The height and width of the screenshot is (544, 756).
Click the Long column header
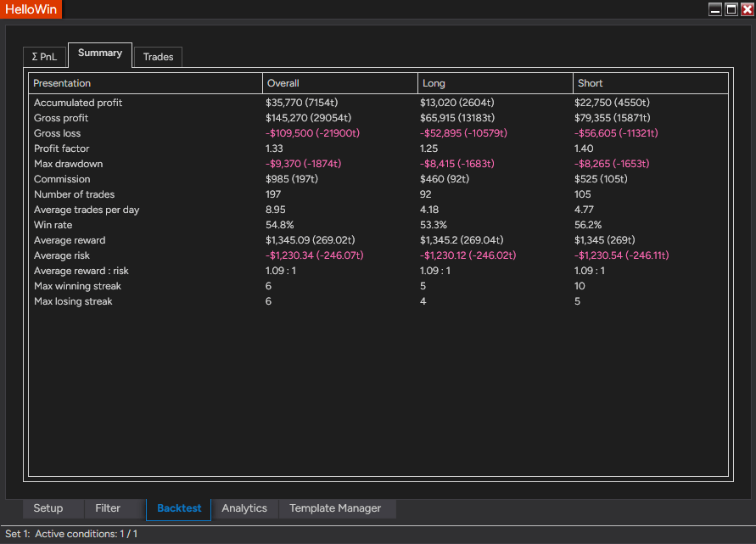tap(496, 83)
